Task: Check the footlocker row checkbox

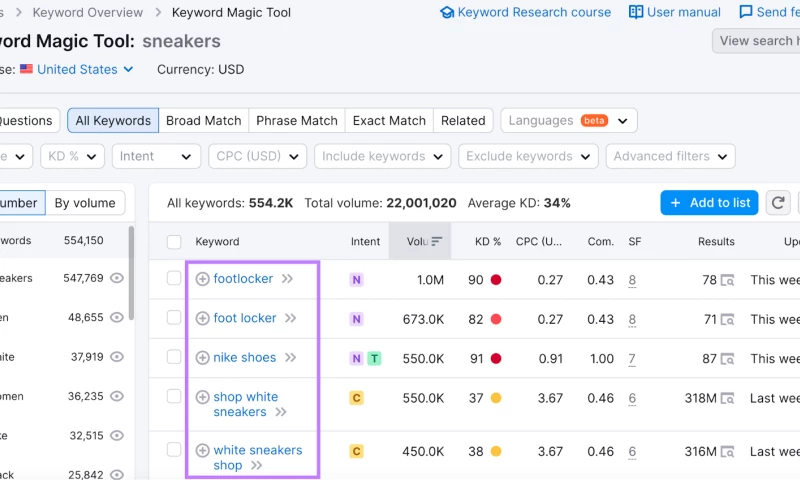Action: coord(174,279)
